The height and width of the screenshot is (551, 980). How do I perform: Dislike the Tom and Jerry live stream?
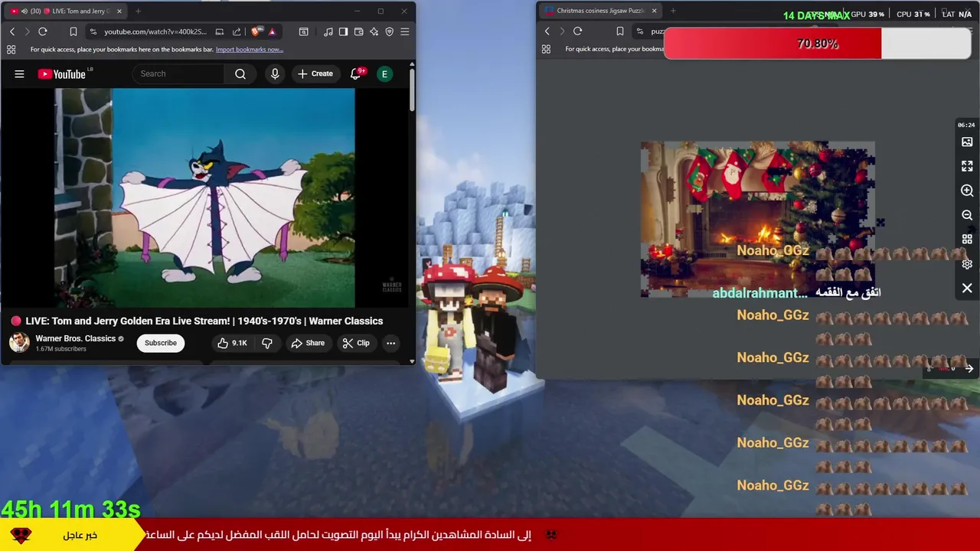[x=267, y=343]
